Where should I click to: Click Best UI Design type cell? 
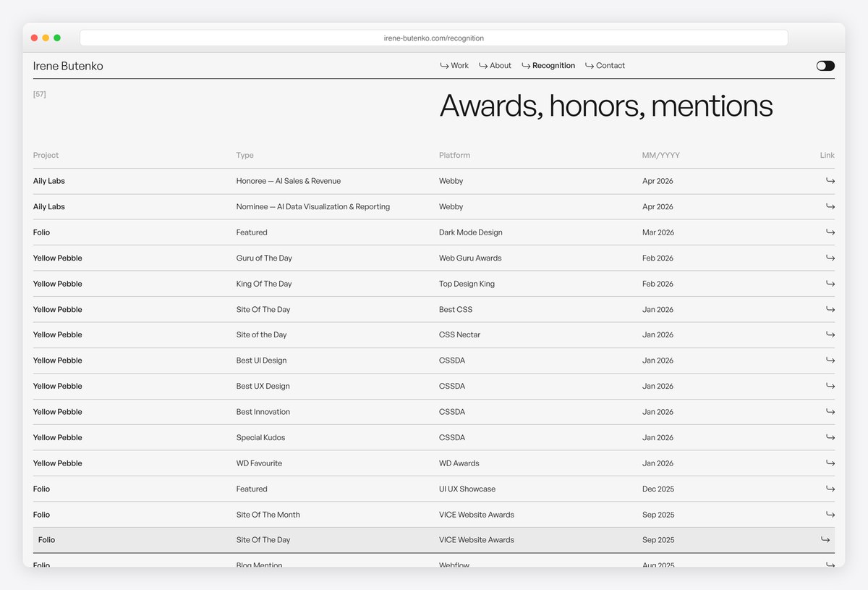(x=261, y=361)
